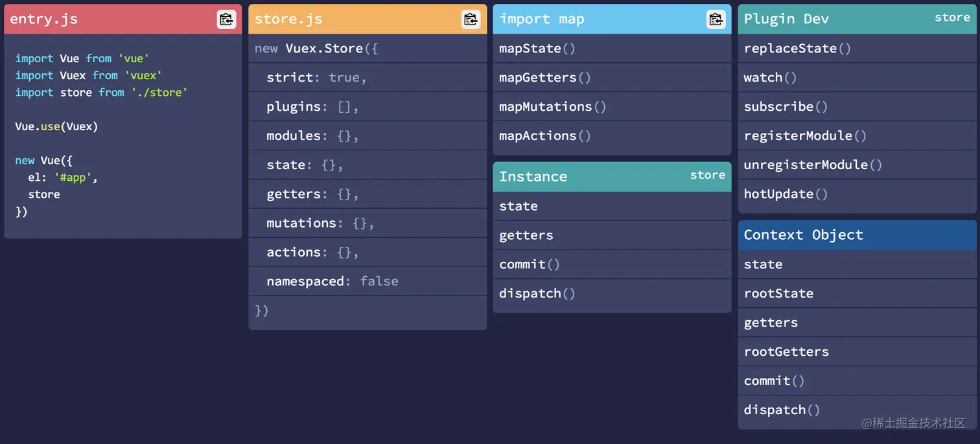
Task: Select the Context Object card header
Action: pos(857,235)
